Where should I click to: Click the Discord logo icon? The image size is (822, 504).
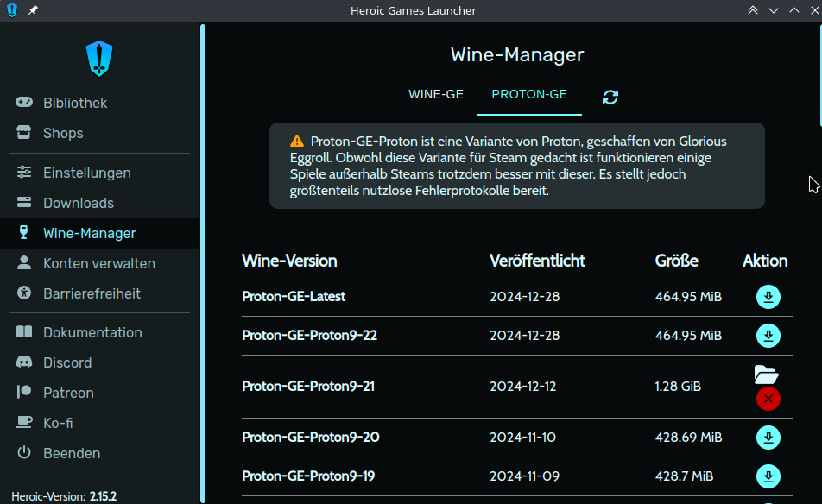point(24,362)
